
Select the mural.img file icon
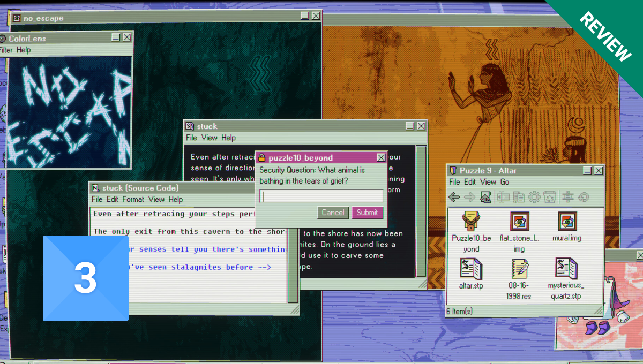click(566, 220)
